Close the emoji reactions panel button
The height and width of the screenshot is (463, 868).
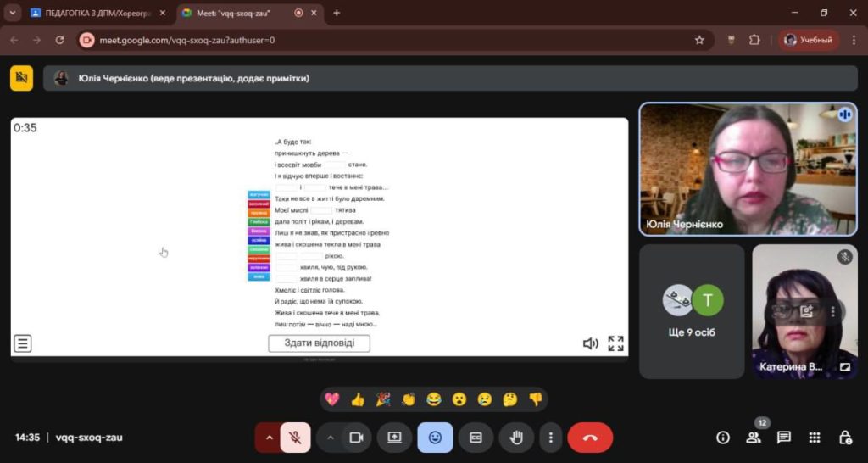435,438
